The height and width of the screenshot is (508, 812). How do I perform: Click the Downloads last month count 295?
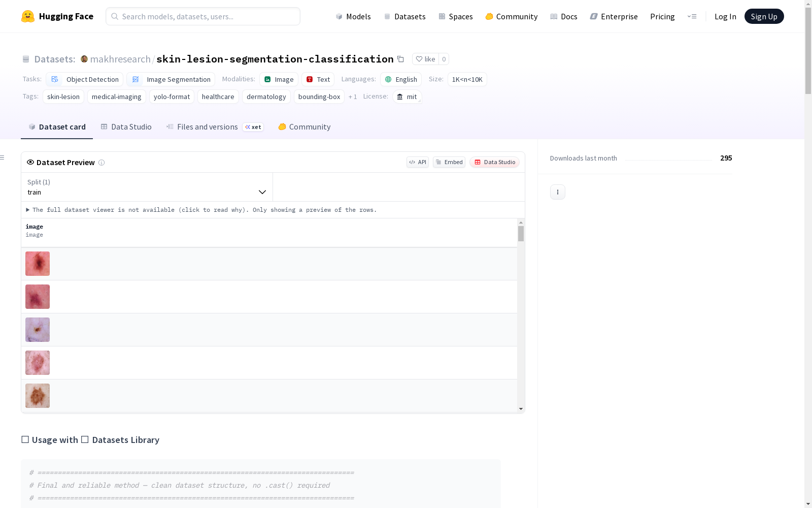tap(726, 158)
